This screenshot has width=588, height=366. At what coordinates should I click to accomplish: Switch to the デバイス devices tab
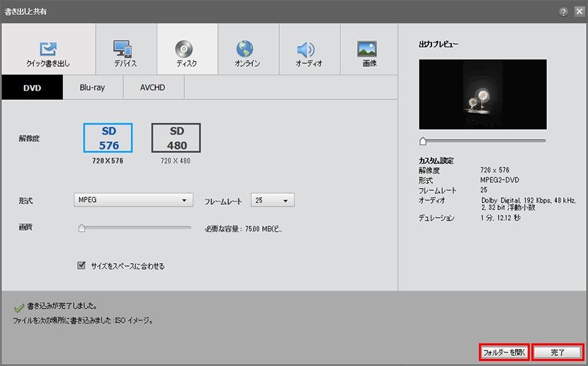(126, 49)
